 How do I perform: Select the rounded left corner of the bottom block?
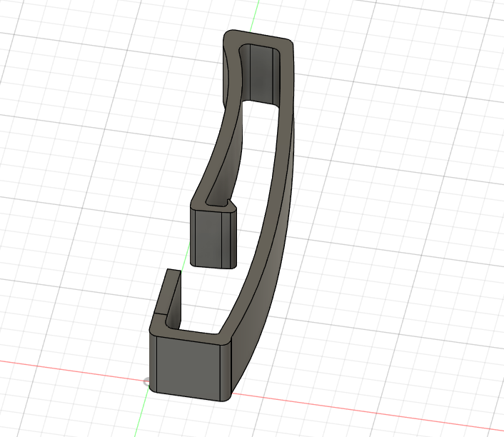click(x=152, y=361)
